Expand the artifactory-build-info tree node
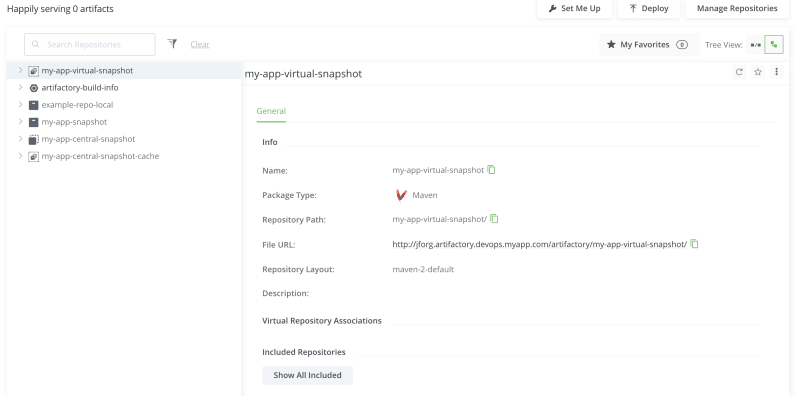Viewport: 800px width, 396px height. pos(20,87)
